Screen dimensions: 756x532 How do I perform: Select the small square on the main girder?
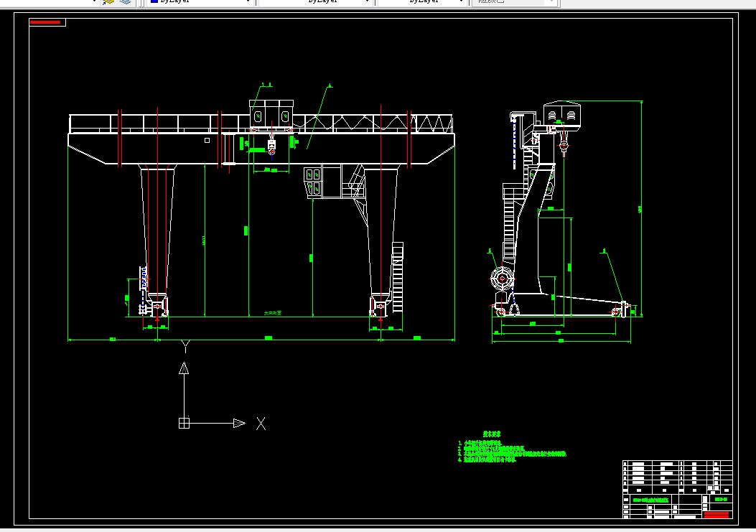click(x=207, y=140)
